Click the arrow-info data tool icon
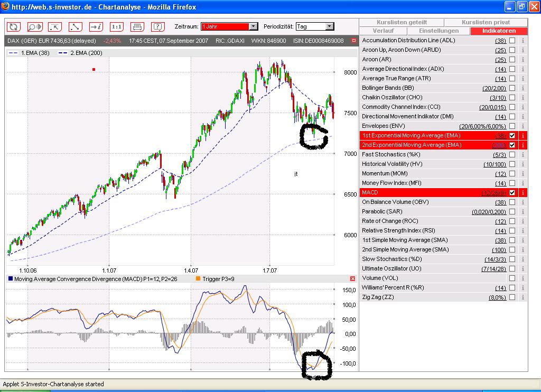 click(96, 26)
